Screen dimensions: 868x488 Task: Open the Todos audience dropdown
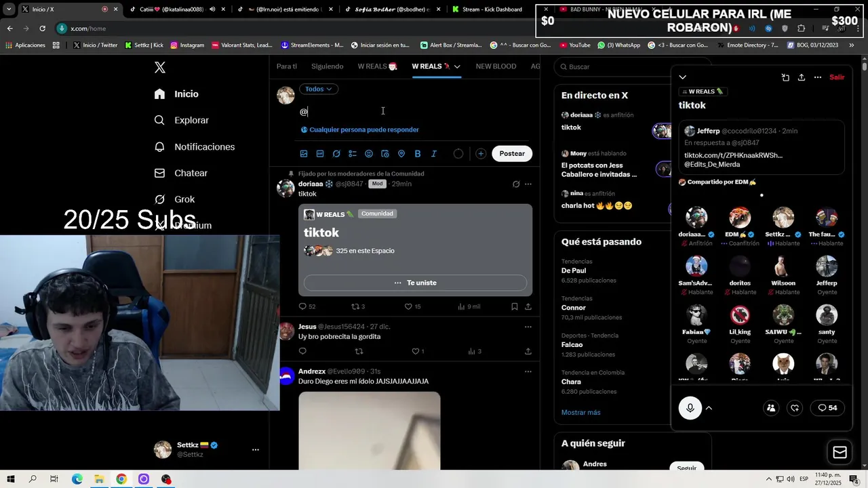pyautogui.click(x=319, y=89)
